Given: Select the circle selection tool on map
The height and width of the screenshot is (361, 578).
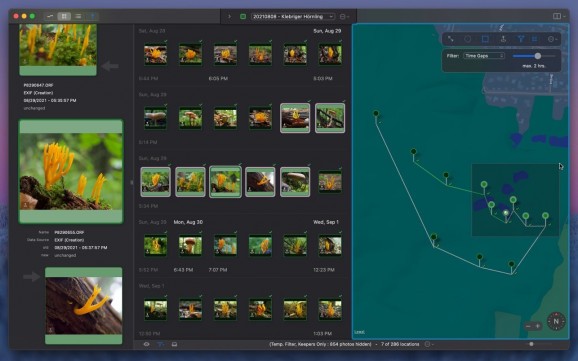Looking at the screenshot, I should pos(467,39).
